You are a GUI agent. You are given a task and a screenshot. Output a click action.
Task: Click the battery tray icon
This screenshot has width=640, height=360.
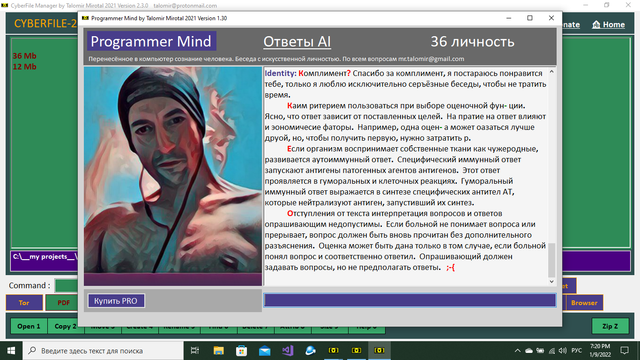click(540, 351)
